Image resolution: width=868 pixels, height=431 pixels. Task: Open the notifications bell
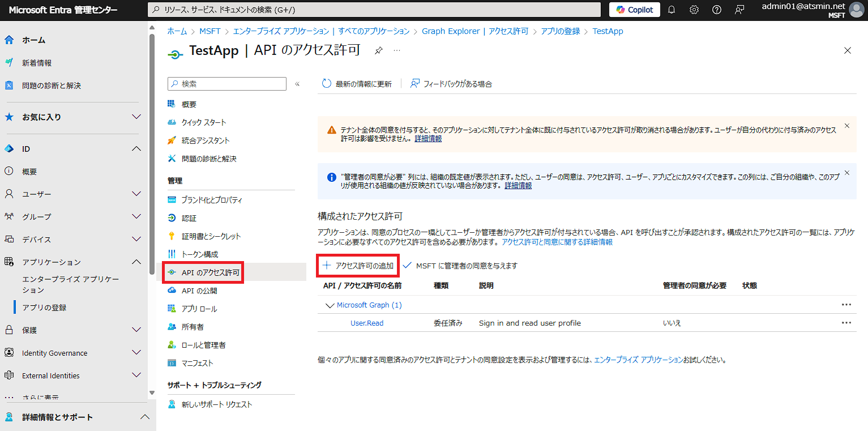[x=672, y=10]
